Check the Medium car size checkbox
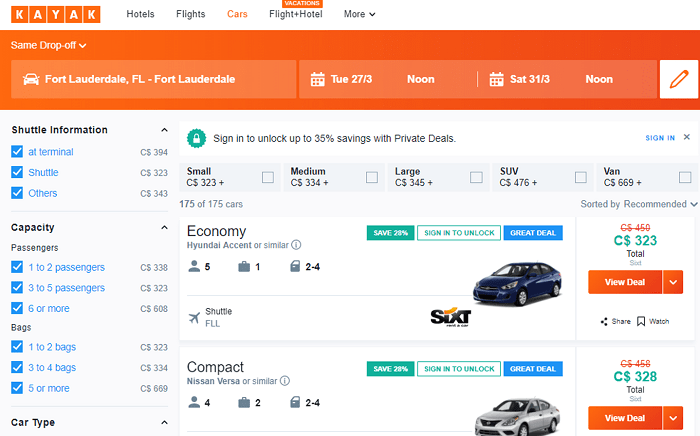Screen dimensions: 700x436 click(372, 177)
